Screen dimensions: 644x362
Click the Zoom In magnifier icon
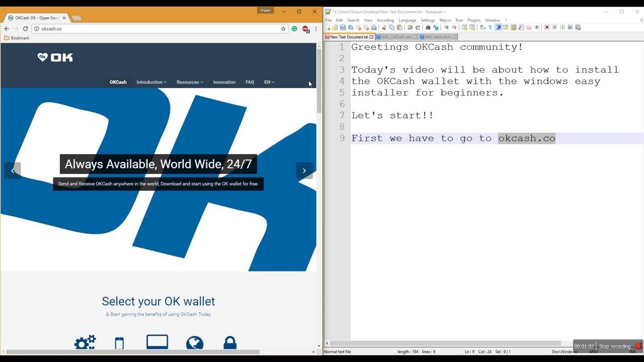446,27
